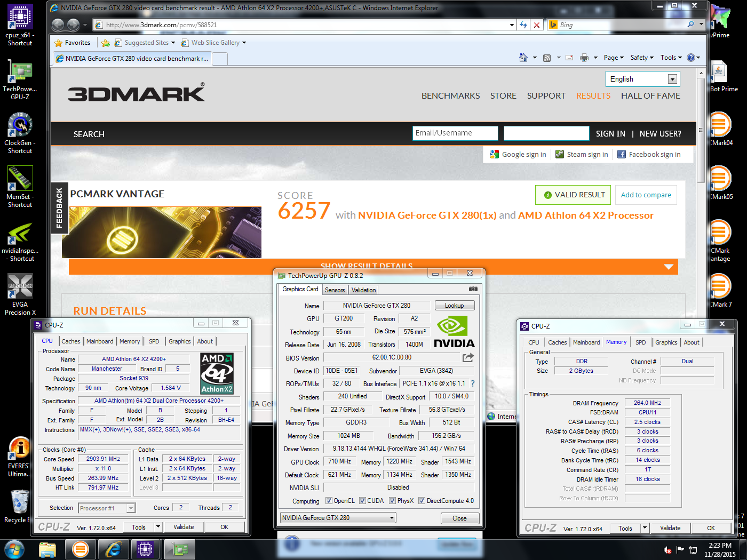Click the Home icon in IE command bar
The width and height of the screenshot is (747, 560).
523,58
